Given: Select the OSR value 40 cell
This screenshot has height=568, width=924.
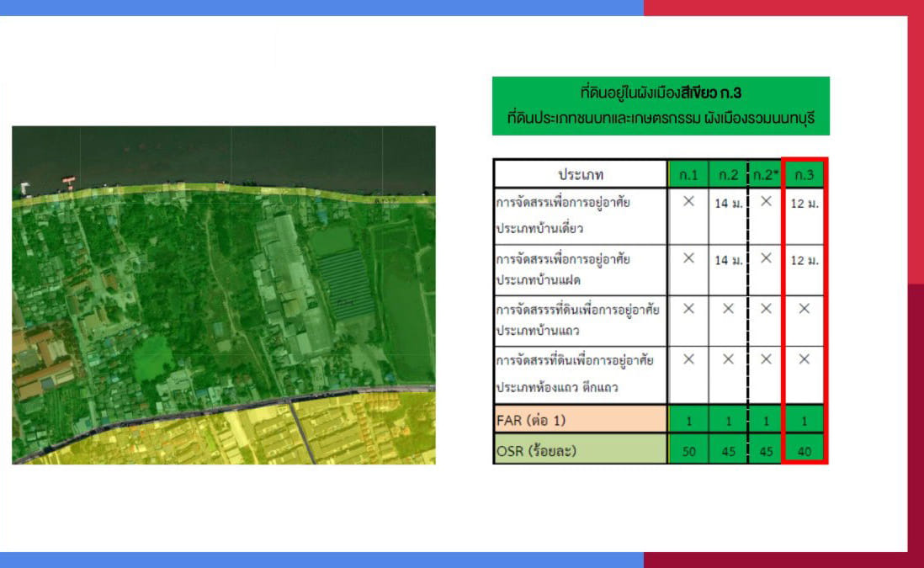Looking at the screenshot, I should (x=805, y=449).
